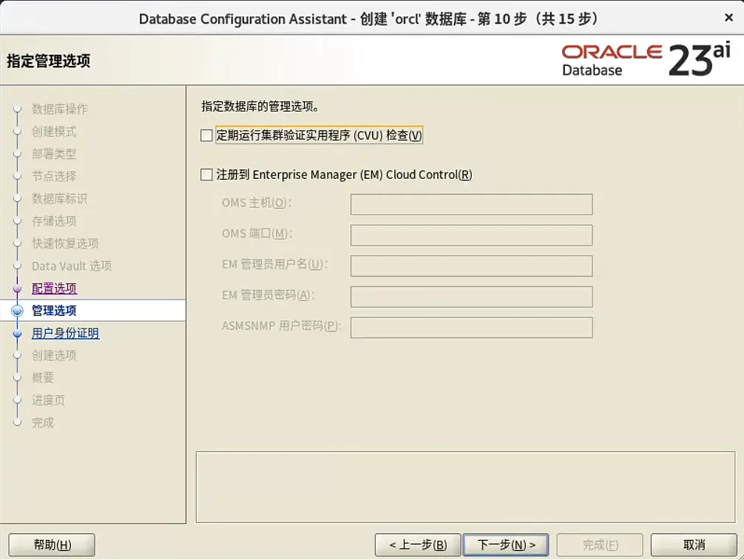744x560 pixels.
Task: Cancel the wizard with 取消 button
Action: pos(694,544)
